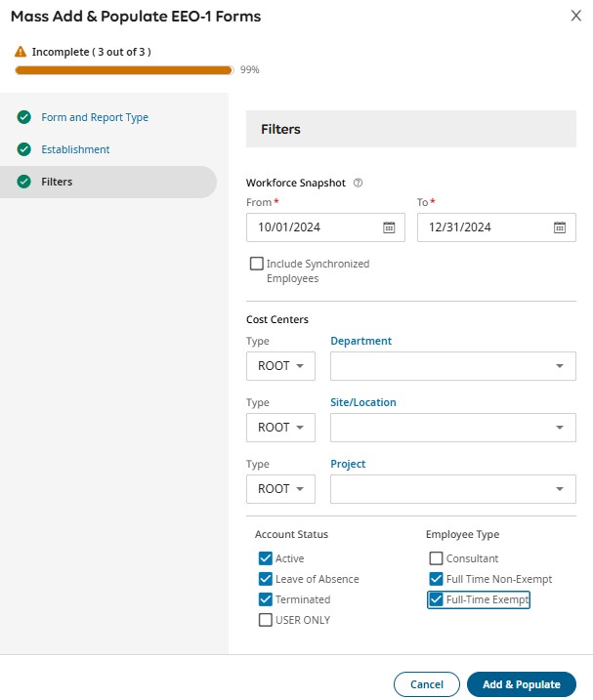Click green checkmark beside Filters step
This screenshot has width=593, height=700.
[x=24, y=182]
